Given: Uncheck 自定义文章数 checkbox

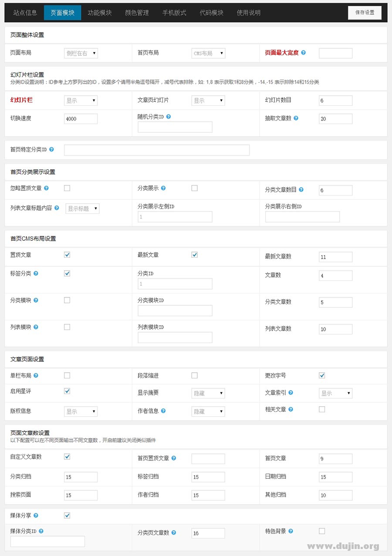Looking at the screenshot, I should pos(67,457).
